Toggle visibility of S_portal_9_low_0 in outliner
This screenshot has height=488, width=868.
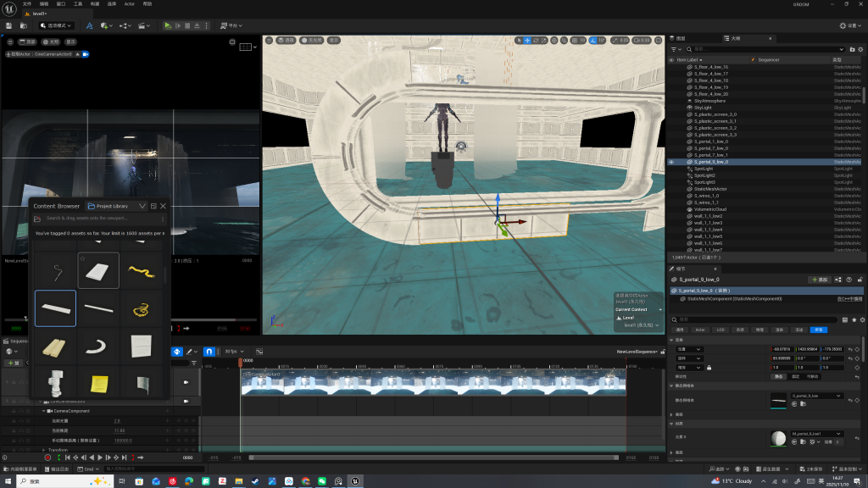click(672, 162)
